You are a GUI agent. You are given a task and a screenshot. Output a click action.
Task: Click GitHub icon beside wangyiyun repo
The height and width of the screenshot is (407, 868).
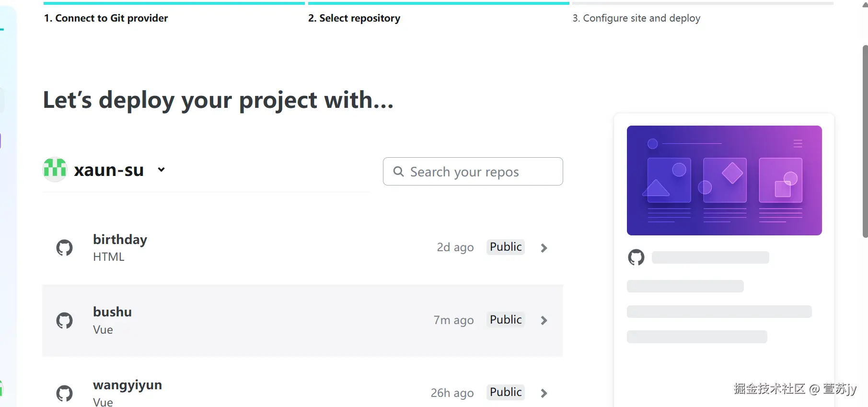coord(65,393)
